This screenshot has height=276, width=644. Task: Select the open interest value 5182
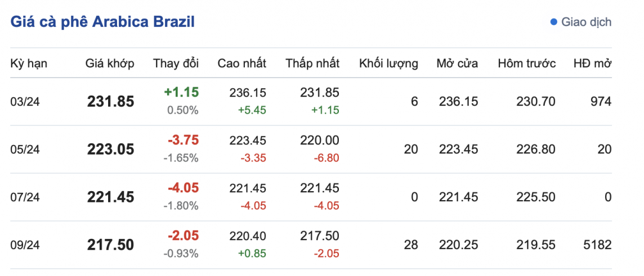point(598,245)
